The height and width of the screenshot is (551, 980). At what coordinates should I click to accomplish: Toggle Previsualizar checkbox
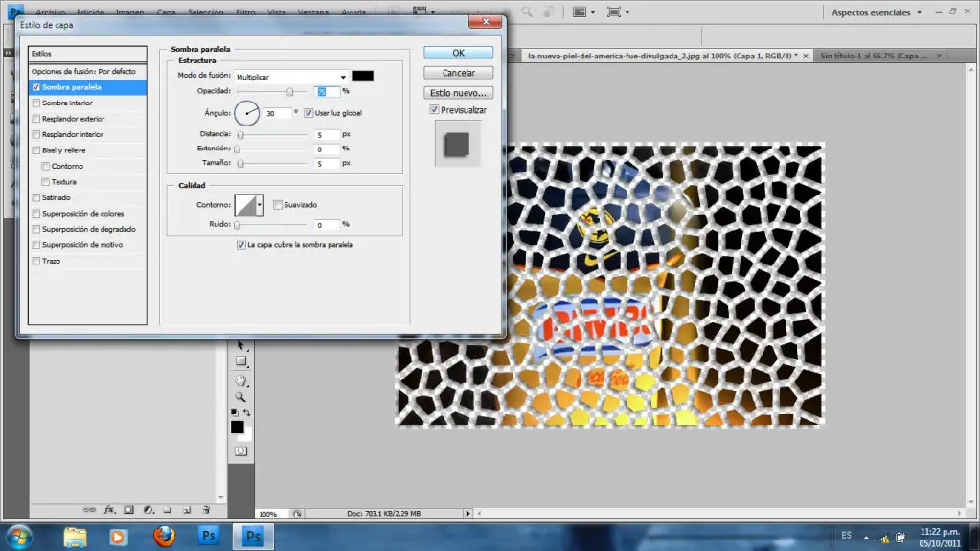[434, 110]
